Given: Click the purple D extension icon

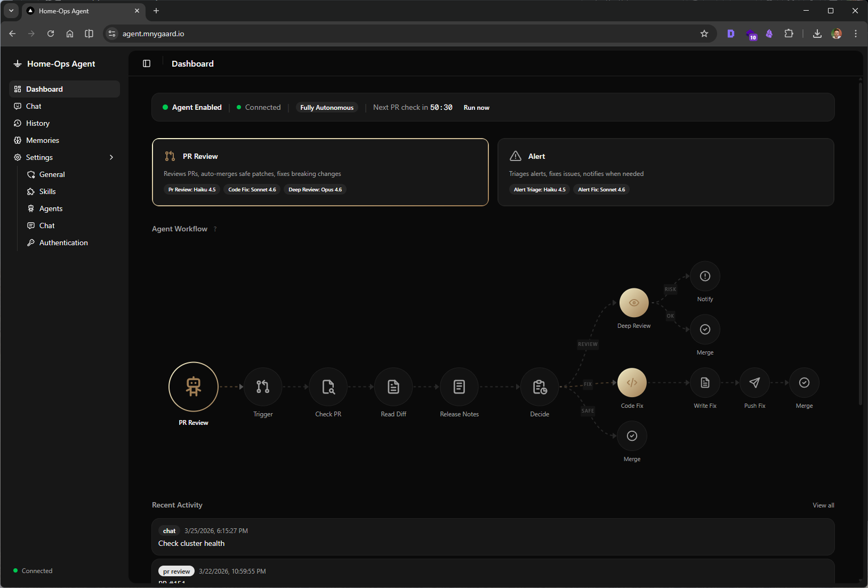Looking at the screenshot, I should [730, 34].
